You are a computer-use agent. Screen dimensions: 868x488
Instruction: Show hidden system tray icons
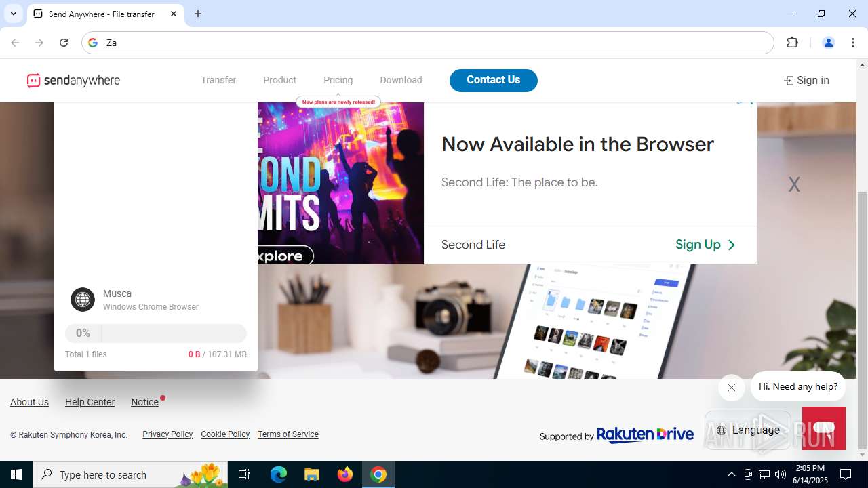pyautogui.click(x=731, y=474)
